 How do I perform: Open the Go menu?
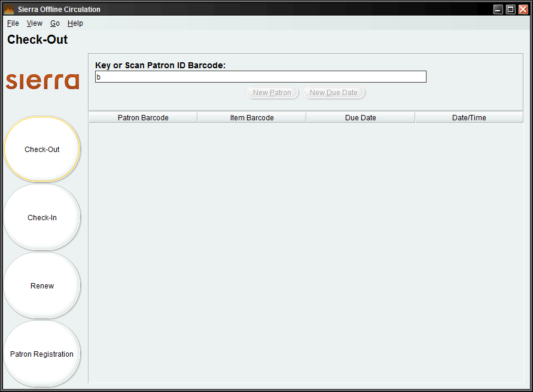pyautogui.click(x=54, y=23)
